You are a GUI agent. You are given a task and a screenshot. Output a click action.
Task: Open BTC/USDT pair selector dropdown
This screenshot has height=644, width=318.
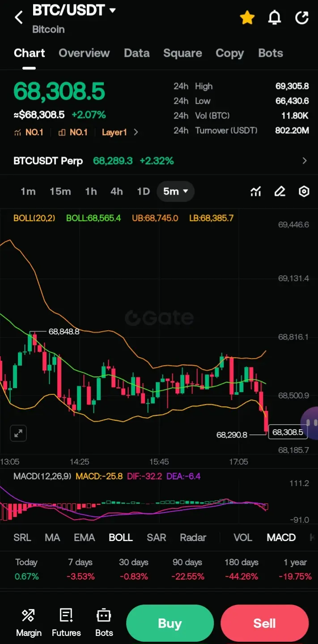click(x=74, y=10)
